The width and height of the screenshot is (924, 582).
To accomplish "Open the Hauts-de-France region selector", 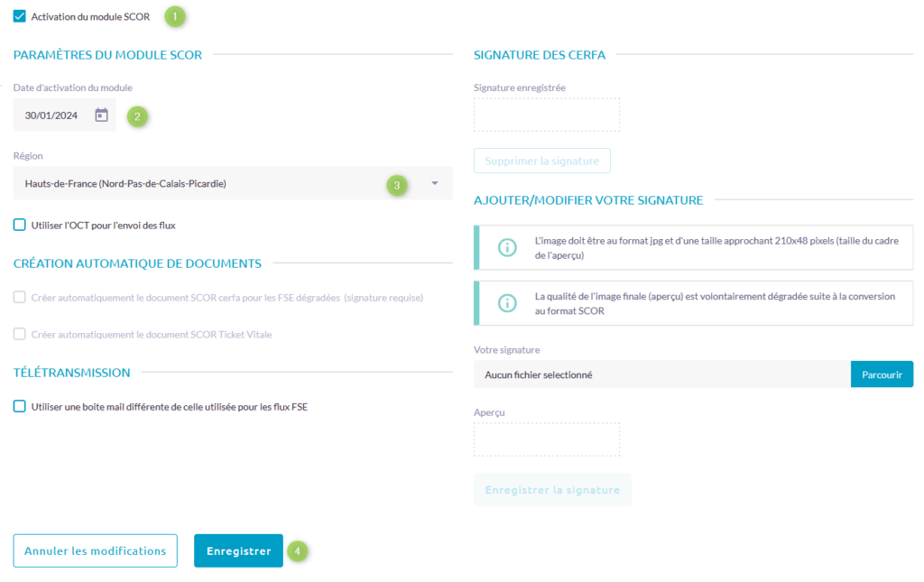I will coord(199,183).
